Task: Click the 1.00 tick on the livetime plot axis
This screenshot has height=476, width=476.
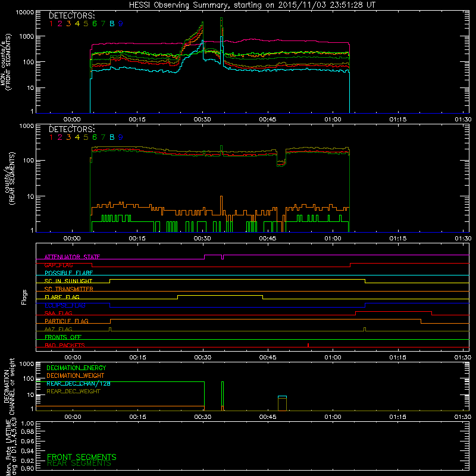Action: (27, 423)
